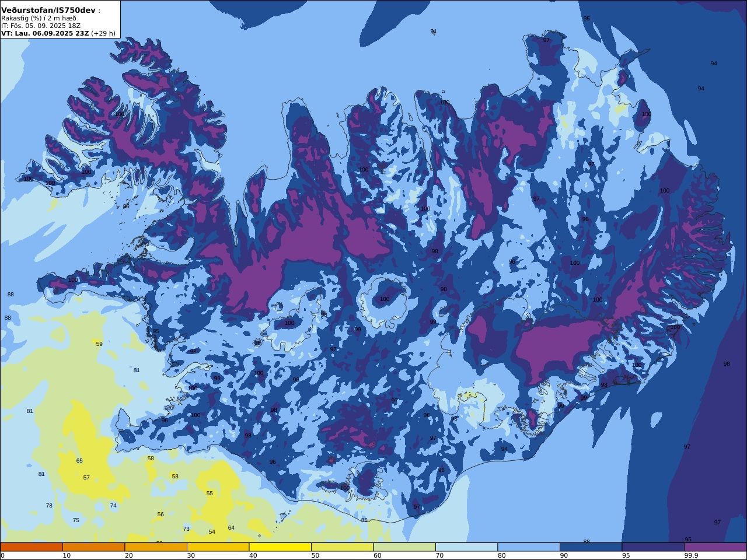Image resolution: width=747 pixels, height=560 pixels.
Task: Select the 78 humidity value on the map
Action: (49, 506)
